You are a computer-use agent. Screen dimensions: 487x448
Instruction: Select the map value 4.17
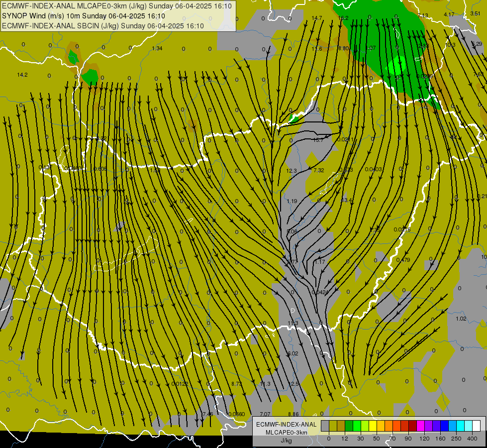pyautogui.click(x=449, y=14)
